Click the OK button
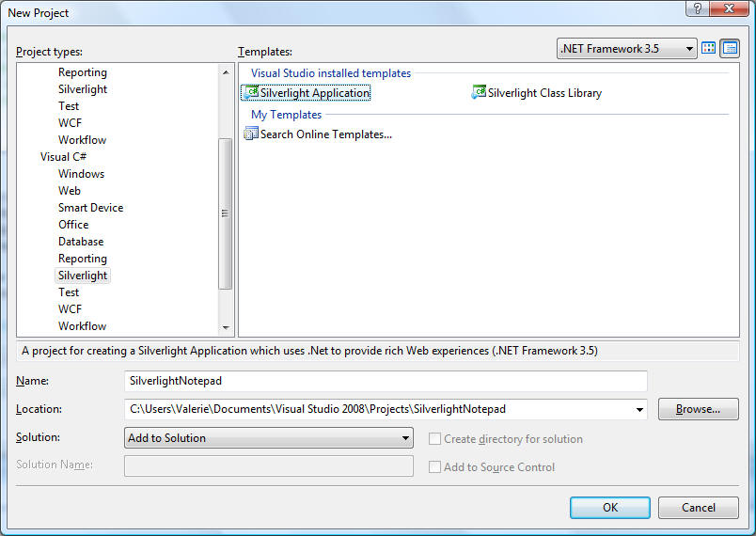Viewport: 756px width, 536px height. pyautogui.click(x=610, y=508)
